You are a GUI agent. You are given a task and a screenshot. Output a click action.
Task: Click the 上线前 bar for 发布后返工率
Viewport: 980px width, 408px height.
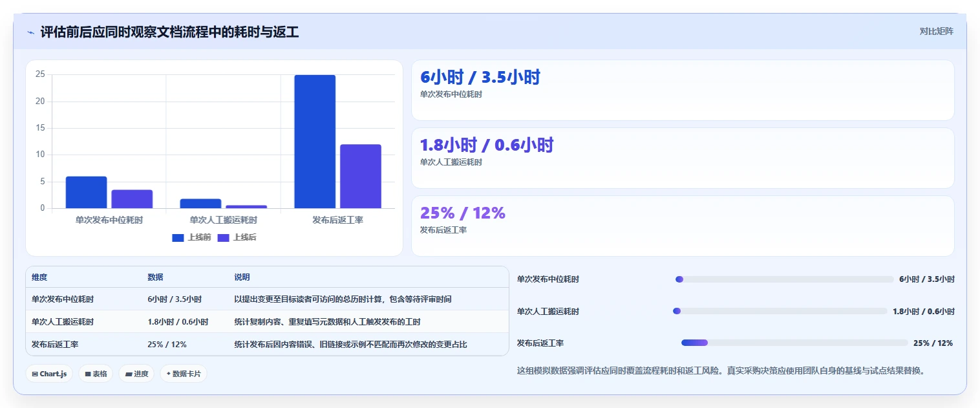pos(315,142)
